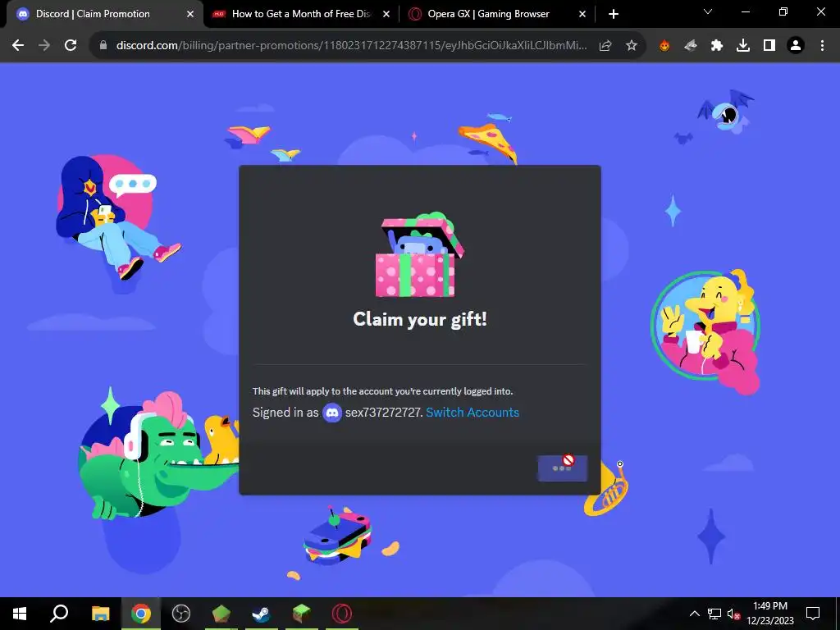
Task: Click the gift box illustration
Action: click(419, 254)
